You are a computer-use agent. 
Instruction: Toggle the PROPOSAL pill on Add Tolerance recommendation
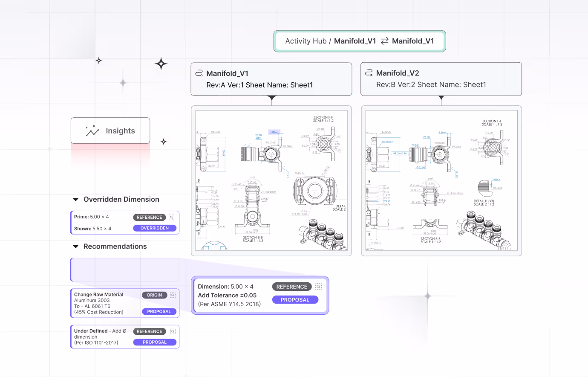[x=295, y=299]
